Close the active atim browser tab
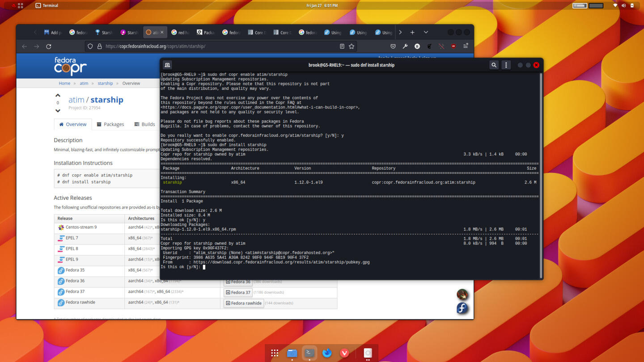The height and width of the screenshot is (362, 644). (x=162, y=32)
